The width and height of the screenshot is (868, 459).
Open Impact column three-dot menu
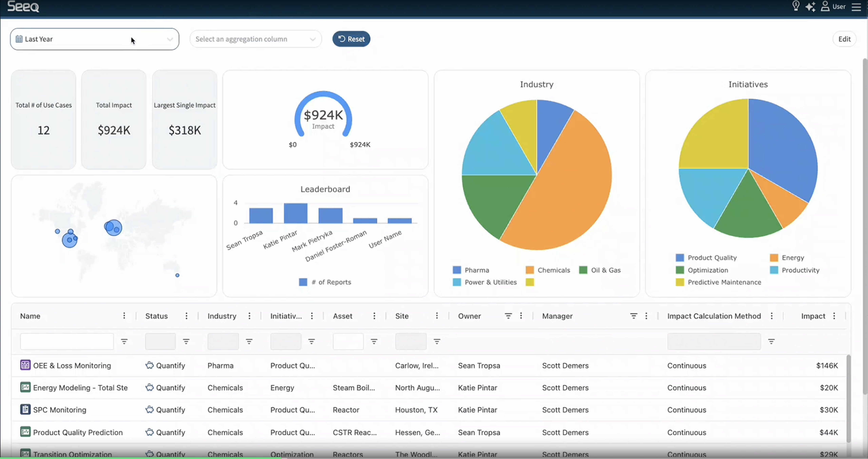[834, 316]
